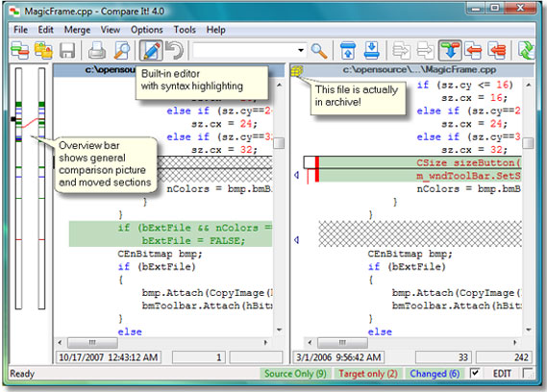This screenshot has height=392, width=547.
Task: Click the right pane scroll down arrow
Action: (529, 330)
